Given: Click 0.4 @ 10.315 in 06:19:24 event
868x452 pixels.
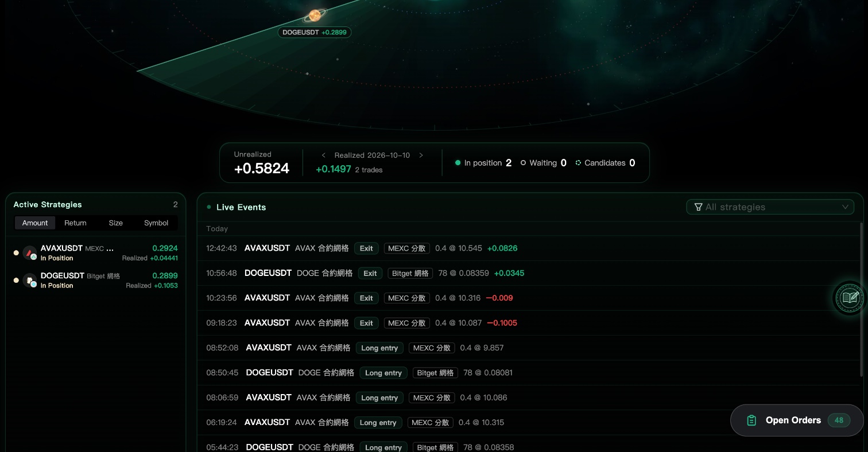Looking at the screenshot, I should pyautogui.click(x=481, y=422).
